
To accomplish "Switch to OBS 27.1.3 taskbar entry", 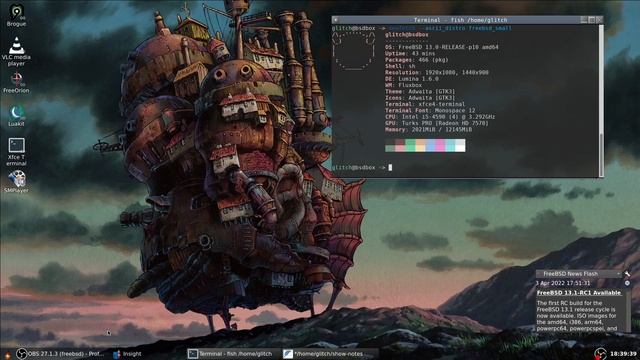I will click(60, 354).
